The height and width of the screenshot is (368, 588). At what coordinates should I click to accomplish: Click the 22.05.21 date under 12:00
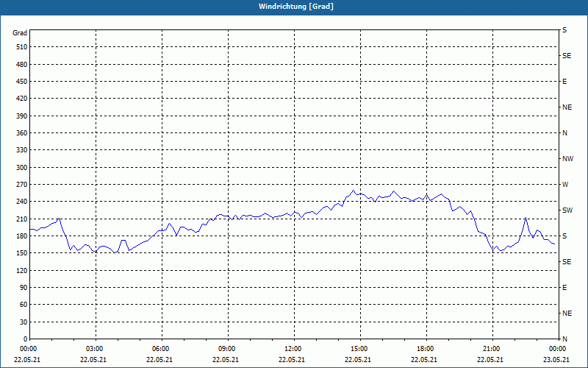point(291,359)
